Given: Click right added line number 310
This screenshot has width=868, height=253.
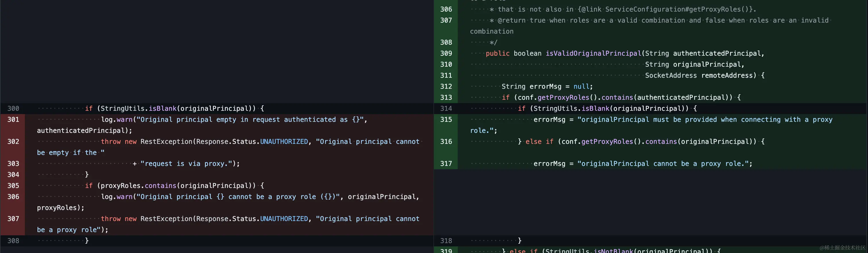Looking at the screenshot, I should [446, 64].
